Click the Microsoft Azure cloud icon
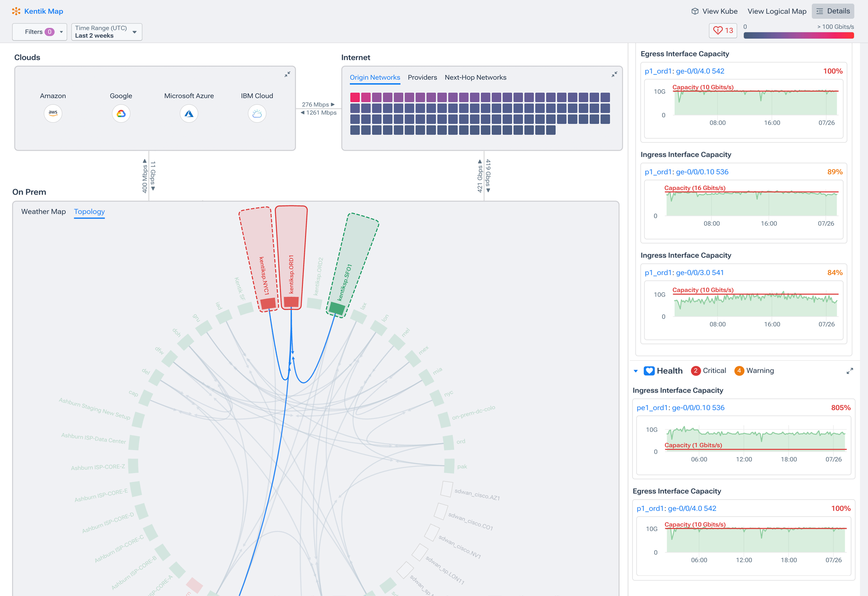The image size is (868, 596). (189, 114)
